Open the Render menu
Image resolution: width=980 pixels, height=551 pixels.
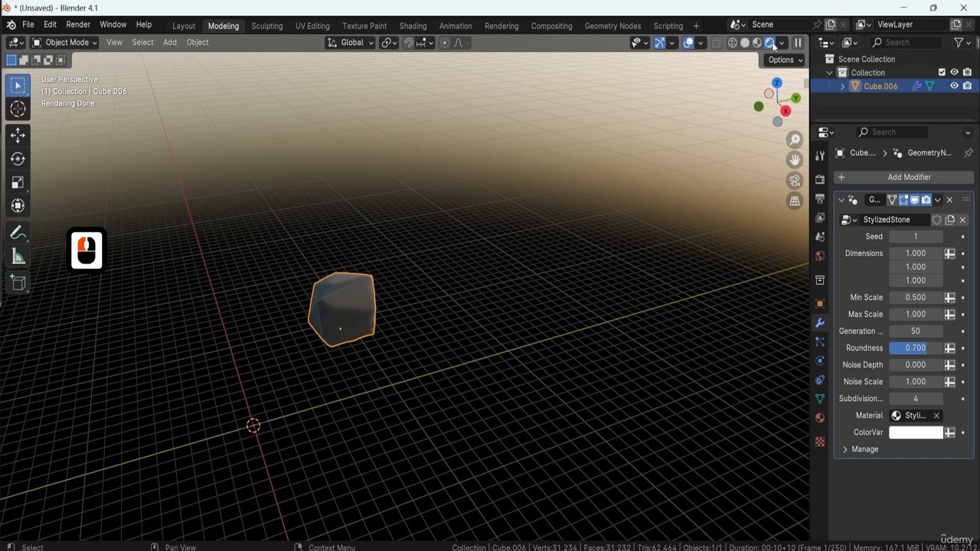(x=78, y=24)
